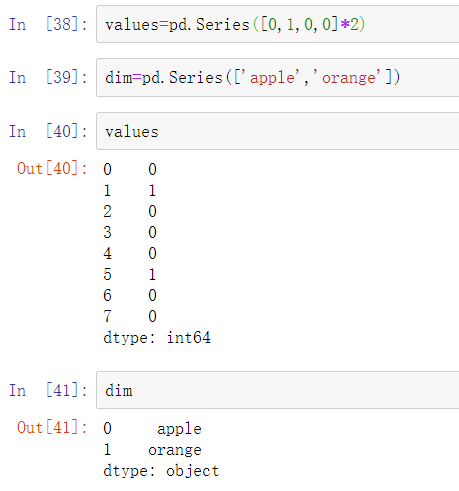Click the 'orange' string in cell 39

click(x=349, y=78)
